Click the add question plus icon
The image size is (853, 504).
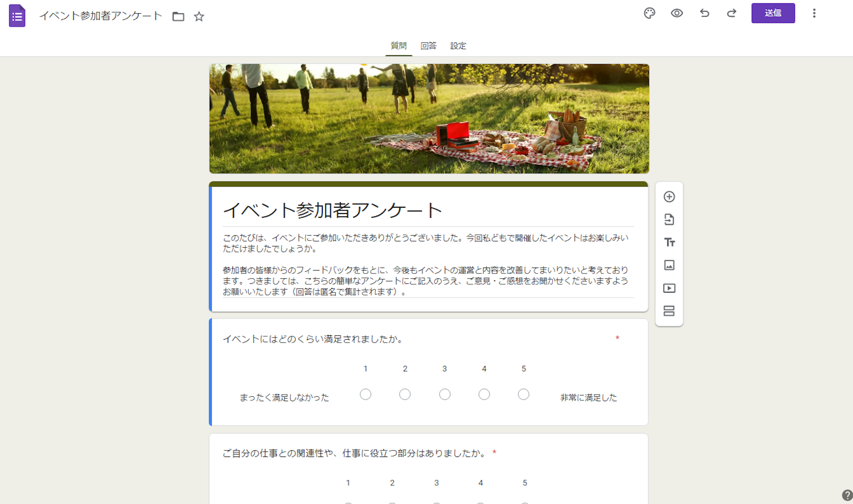tap(669, 196)
